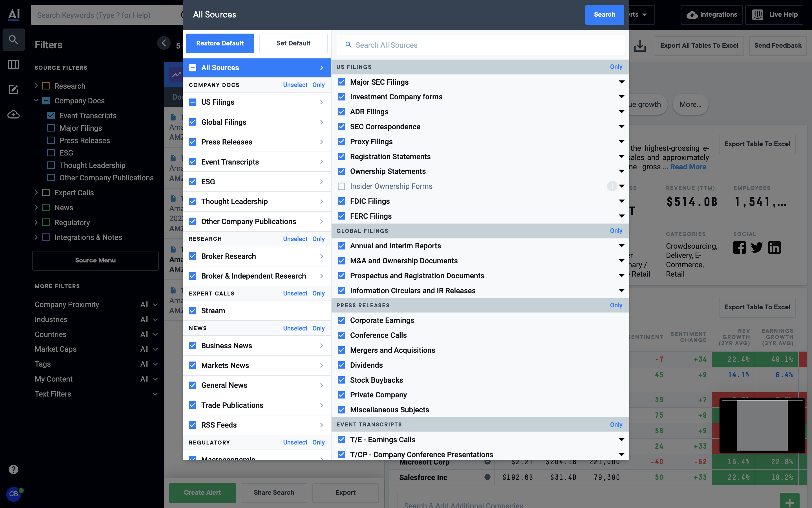Image resolution: width=812 pixels, height=508 pixels.
Task: Open the CB user avatar
Action: 14,494
